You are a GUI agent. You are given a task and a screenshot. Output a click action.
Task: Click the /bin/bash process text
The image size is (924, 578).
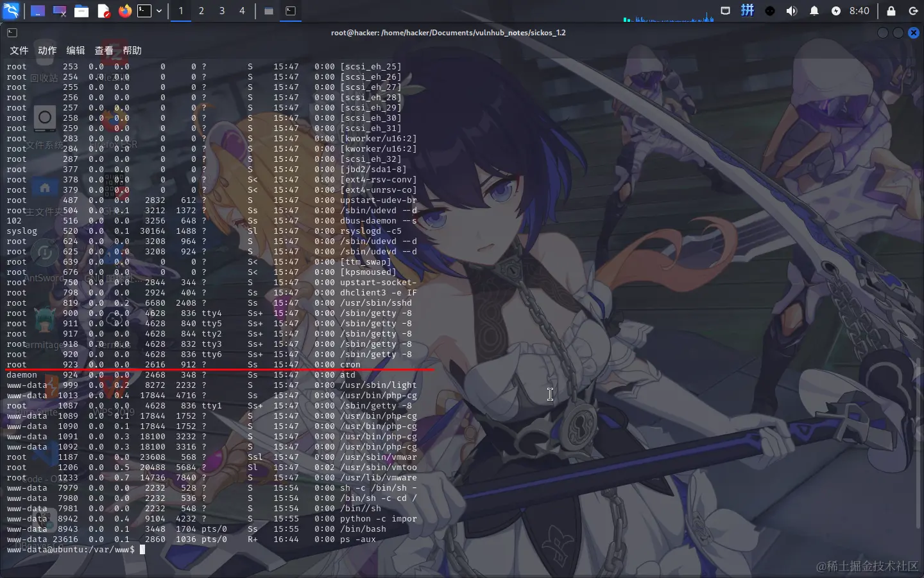point(363,529)
